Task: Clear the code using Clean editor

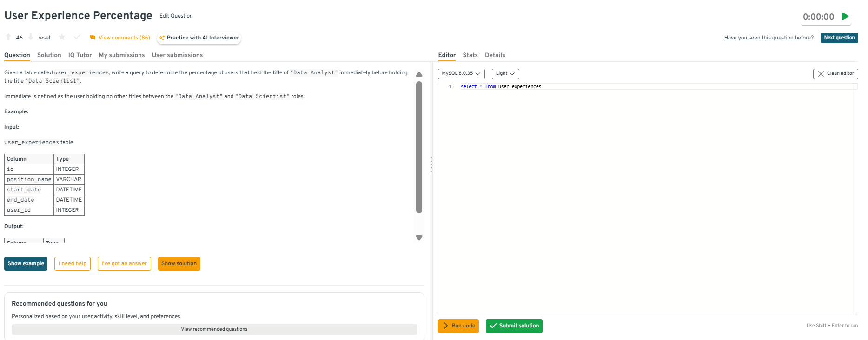Action: 835,74
